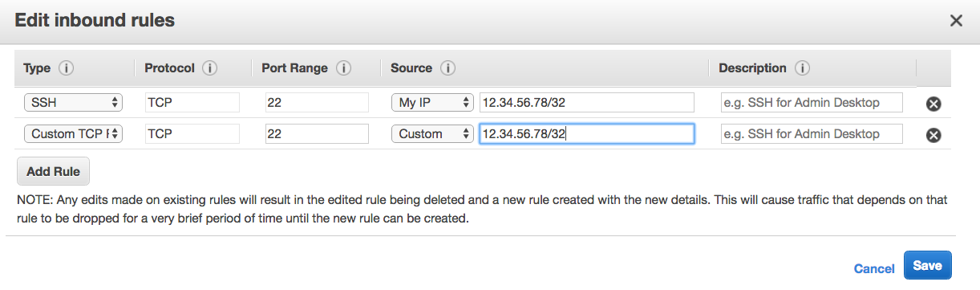Click the Description column info icon

(802, 68)
